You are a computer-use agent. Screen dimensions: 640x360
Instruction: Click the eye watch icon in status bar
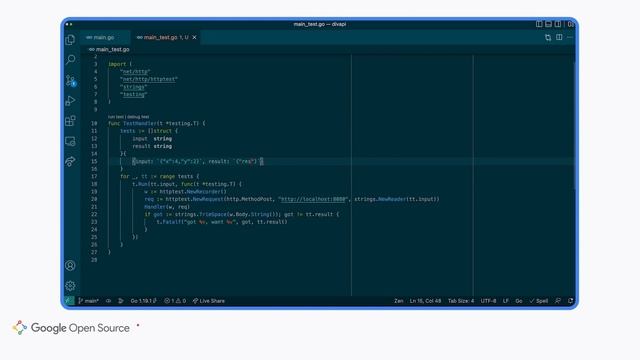[x=109, y=301]
